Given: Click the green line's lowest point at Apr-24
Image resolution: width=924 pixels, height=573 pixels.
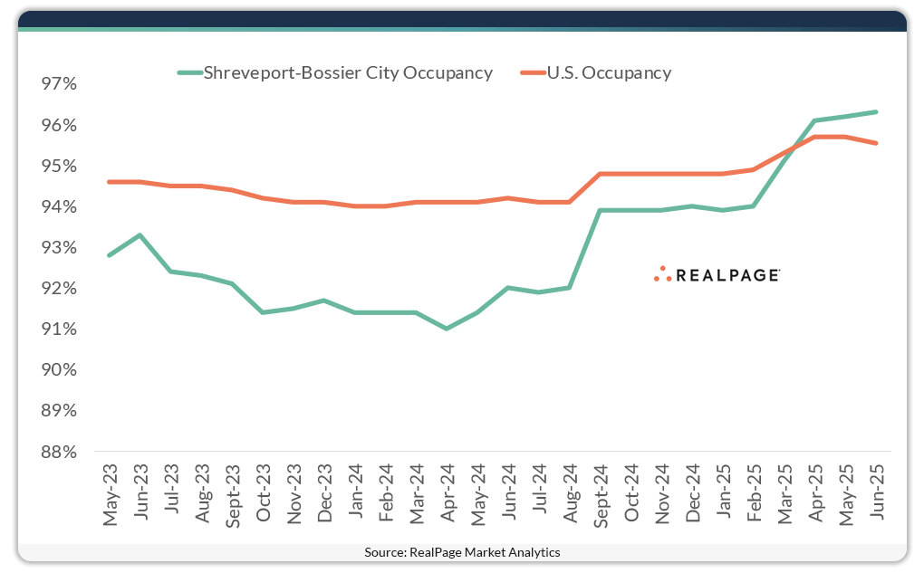Looking at the screenshot, I should click(x=447, y=329).
